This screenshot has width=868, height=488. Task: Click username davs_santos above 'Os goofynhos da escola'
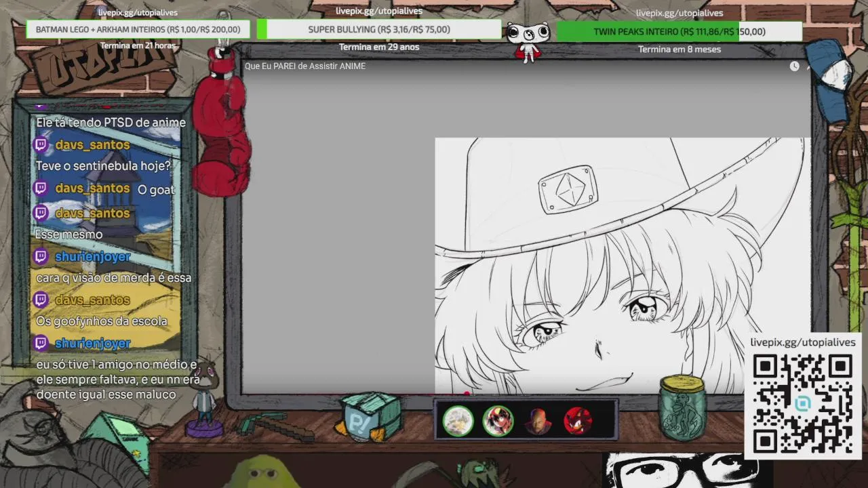tap(92, 300)
